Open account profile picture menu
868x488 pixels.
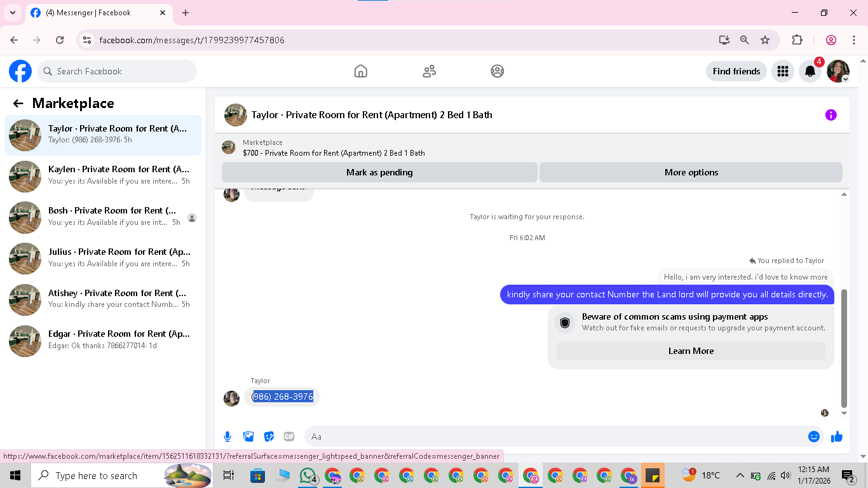[838, 71]
